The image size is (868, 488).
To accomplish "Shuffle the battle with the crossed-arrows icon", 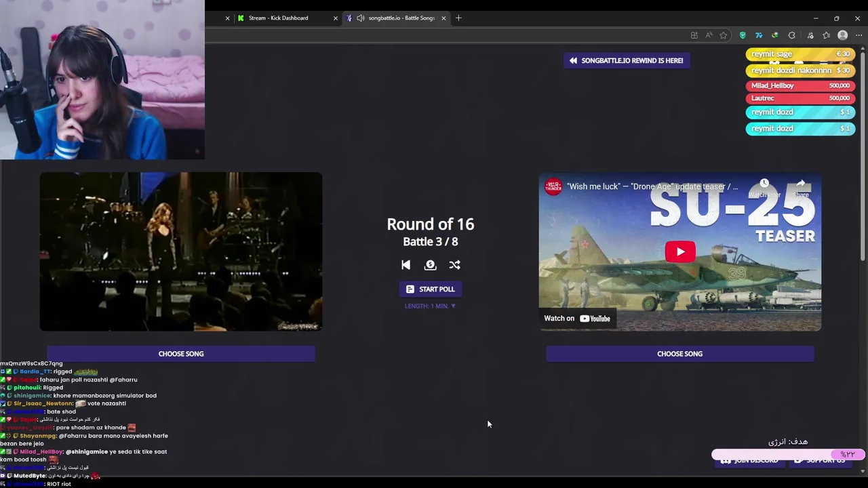I will pyautogui.click(x=454, y=265).
